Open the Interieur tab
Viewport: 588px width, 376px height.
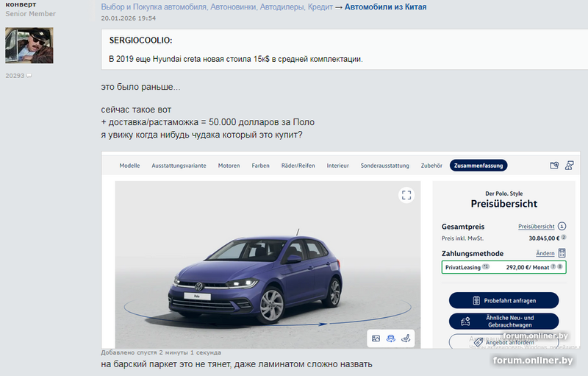pyautogui.click(x=338, y=166)
